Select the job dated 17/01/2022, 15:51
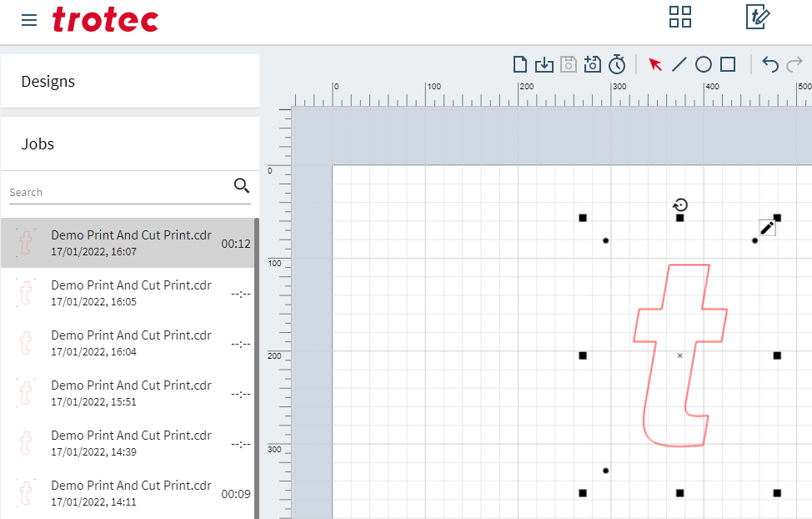 tap(131, 393)
